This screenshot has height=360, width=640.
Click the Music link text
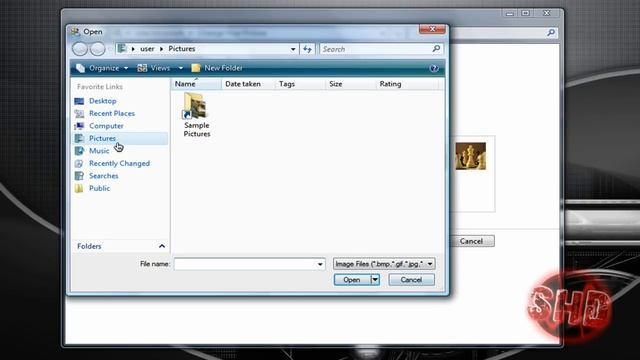tap(99, 151)
